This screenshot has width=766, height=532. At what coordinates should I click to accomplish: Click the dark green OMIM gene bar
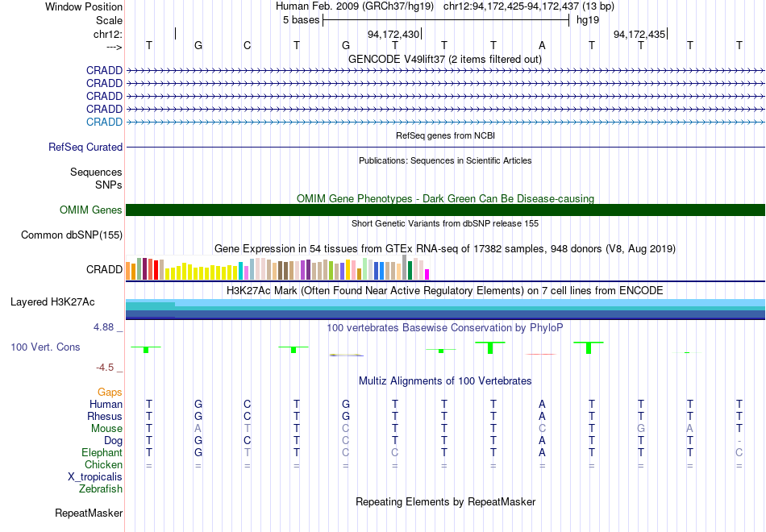pyautogui.click(x=445, y=210)
